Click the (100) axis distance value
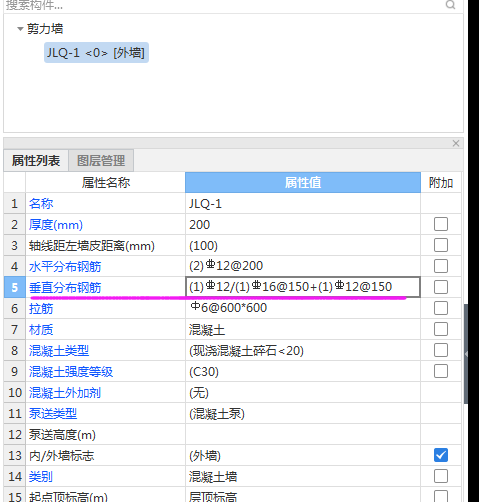 tap(303, 246)
